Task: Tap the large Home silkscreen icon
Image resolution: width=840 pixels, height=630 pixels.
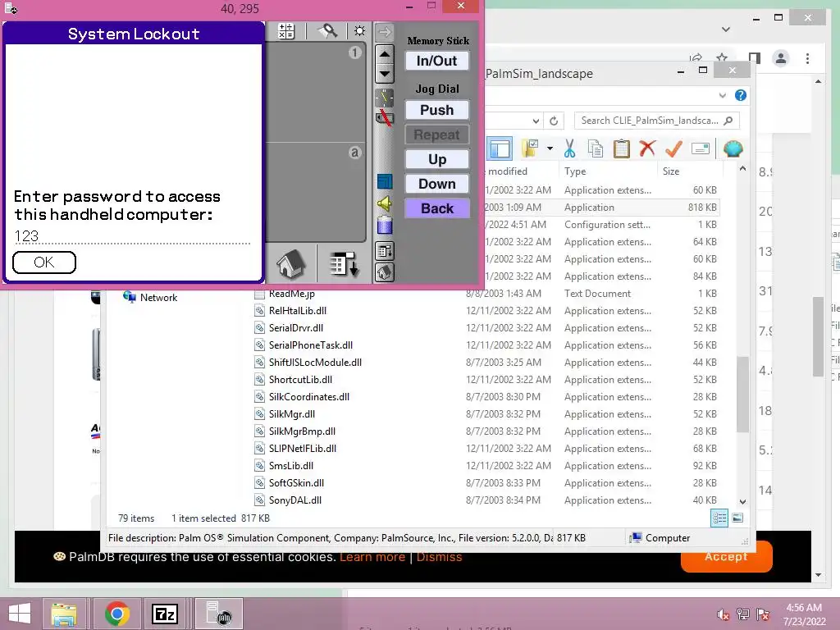Action: click(x=291, y=263)
